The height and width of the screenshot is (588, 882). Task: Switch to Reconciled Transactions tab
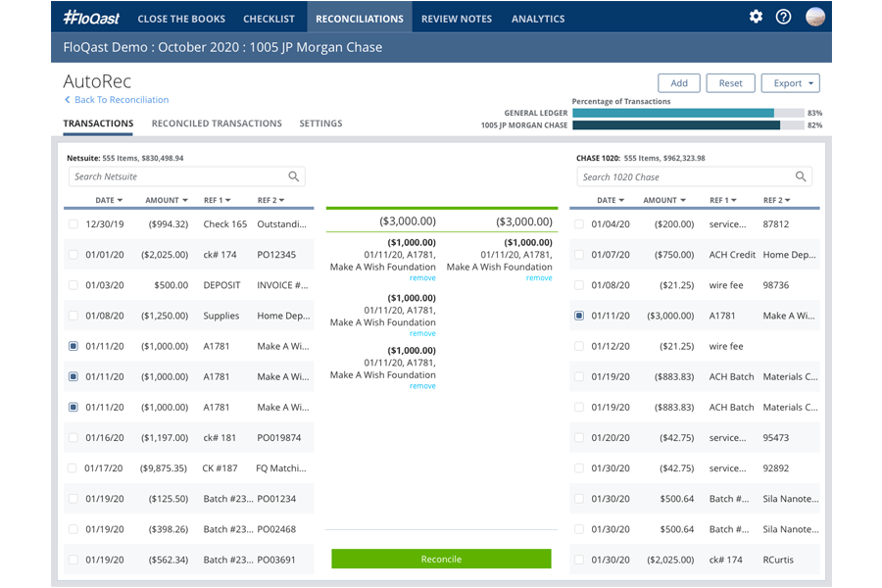tap(217, 123)
